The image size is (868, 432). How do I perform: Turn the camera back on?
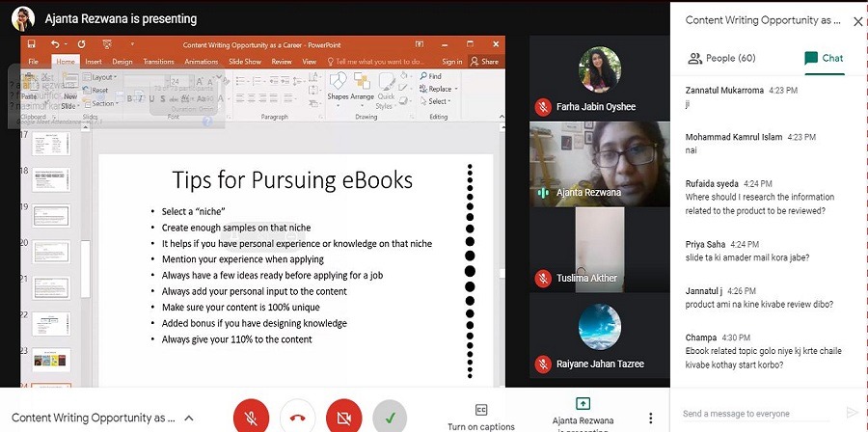(343, 416)
